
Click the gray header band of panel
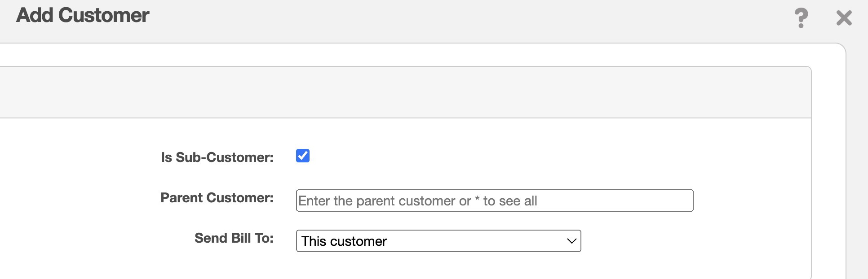(x=404, y=92)
